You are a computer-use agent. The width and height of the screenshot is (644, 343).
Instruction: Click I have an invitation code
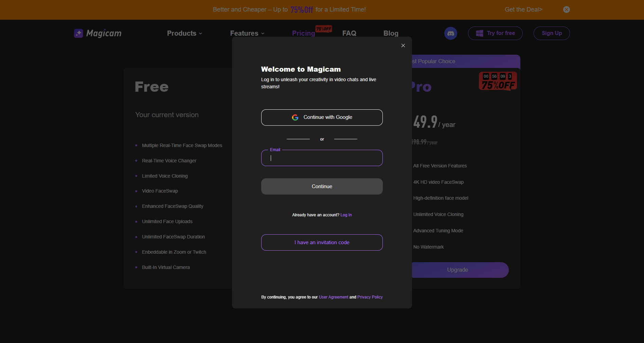click(x=322, y=242)
